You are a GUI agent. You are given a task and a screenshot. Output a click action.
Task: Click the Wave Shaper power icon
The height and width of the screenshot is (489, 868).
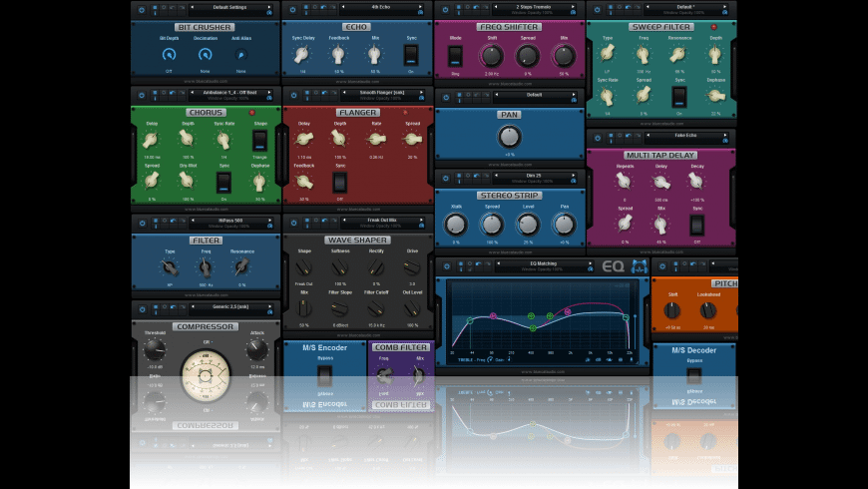[294, 223]
